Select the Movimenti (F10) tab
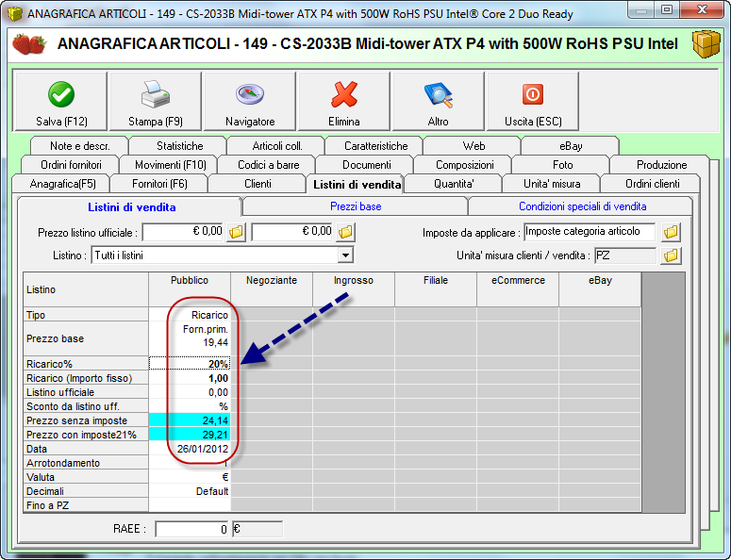Viewport: 731px width, 560px height. tap(170, 165)
